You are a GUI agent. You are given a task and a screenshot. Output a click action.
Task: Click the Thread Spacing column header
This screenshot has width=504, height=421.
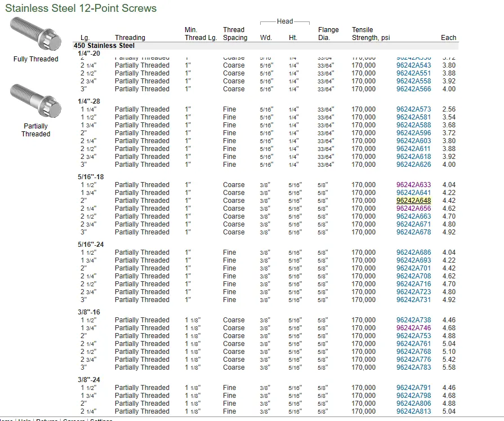coord(235,34)
